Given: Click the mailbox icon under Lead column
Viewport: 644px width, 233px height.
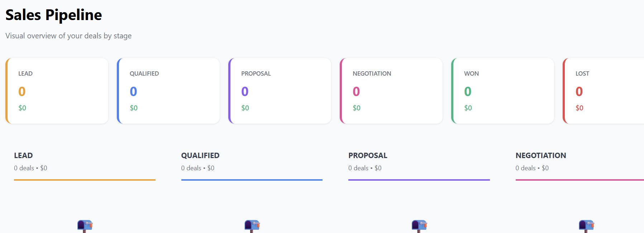Looking at the screenshot, I should point(85,226).
